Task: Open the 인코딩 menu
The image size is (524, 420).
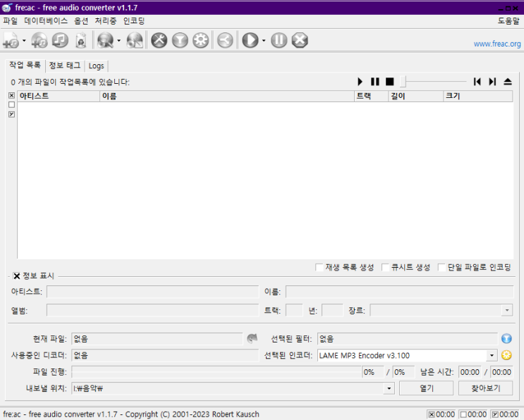Action: 134,21
